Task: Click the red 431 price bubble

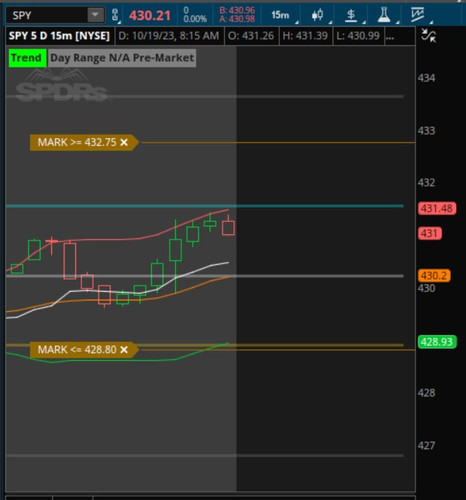Action: coord(430,233)
